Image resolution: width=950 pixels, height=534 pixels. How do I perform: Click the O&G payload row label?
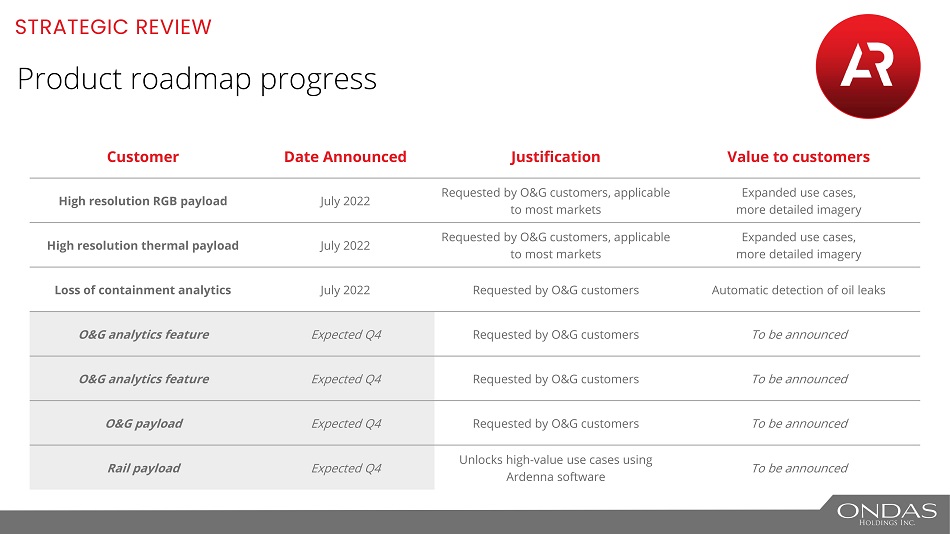pos(144,424)
